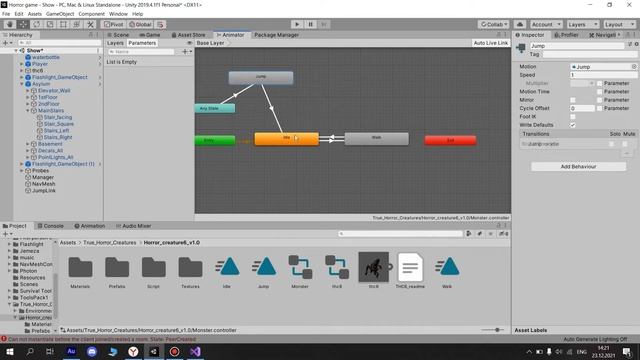Toggle Mirror Parameter checkbox
Screen dimensions: 640x360
point(600,100)
